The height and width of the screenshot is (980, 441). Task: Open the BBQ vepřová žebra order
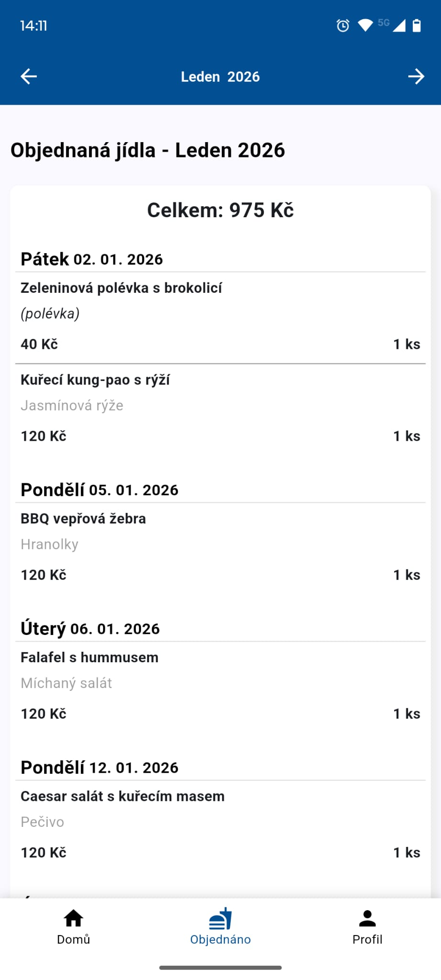[x=83, y=519]
